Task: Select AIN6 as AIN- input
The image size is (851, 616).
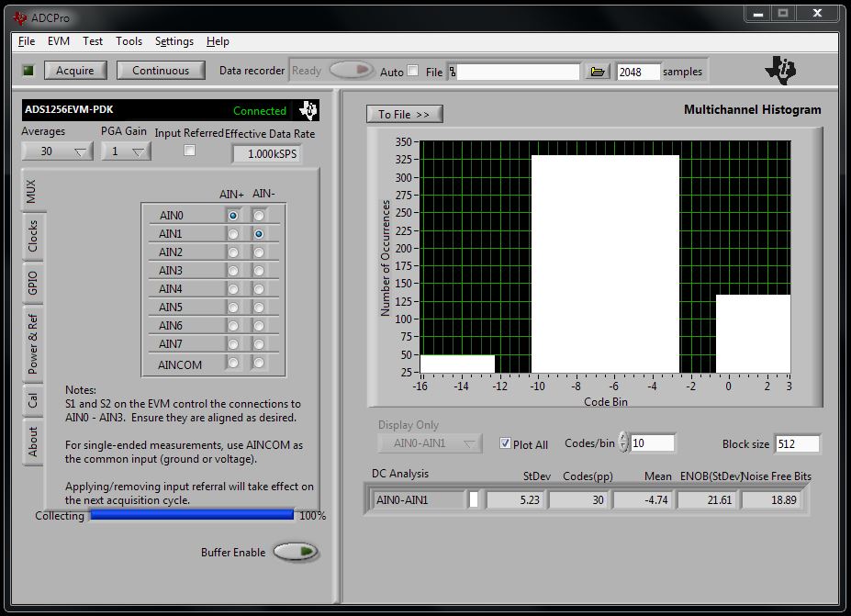Action: [259, 326]
